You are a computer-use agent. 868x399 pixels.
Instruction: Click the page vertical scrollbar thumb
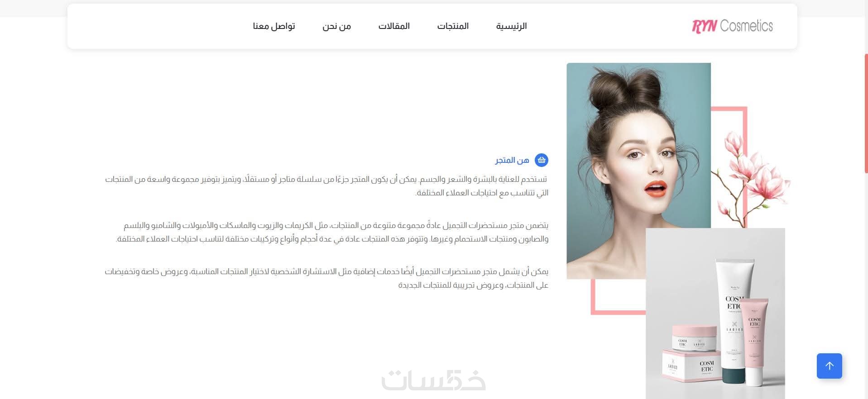coord(866,113)
